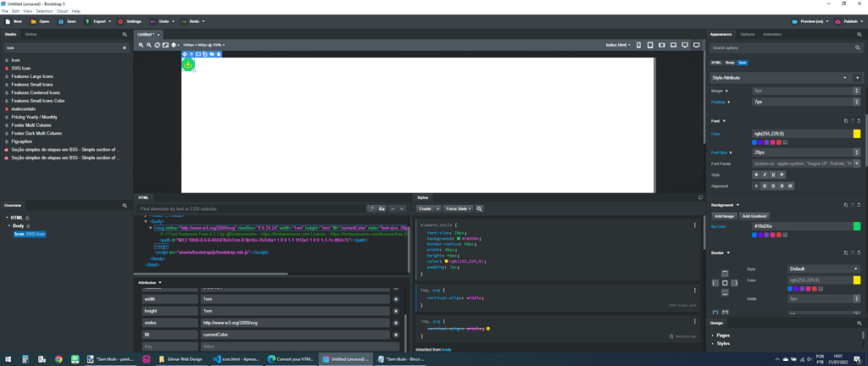Viewport: 868px width, 366px height.
Task: Open the canvas size and zoom dropdown
Action: pos(203,45)
